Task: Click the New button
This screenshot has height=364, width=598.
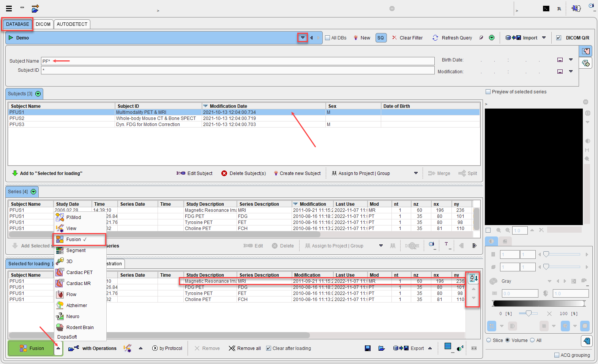Action: 362,38
